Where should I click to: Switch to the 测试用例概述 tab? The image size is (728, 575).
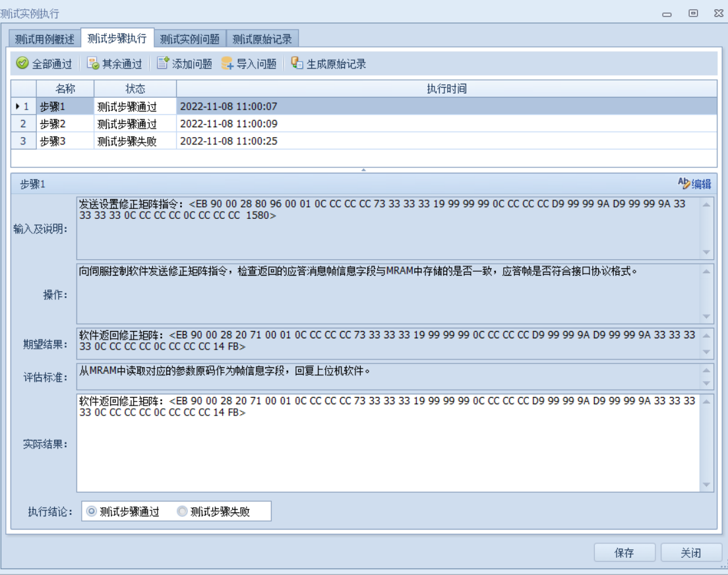coord(45,39)
